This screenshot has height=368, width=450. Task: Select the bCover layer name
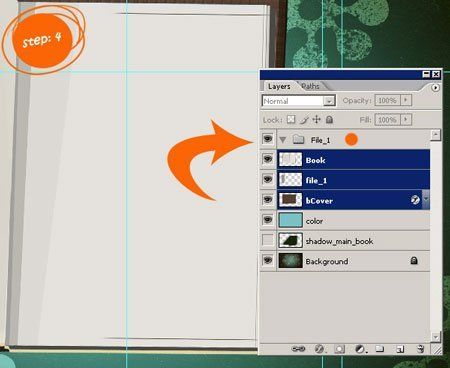click(319, 201)
